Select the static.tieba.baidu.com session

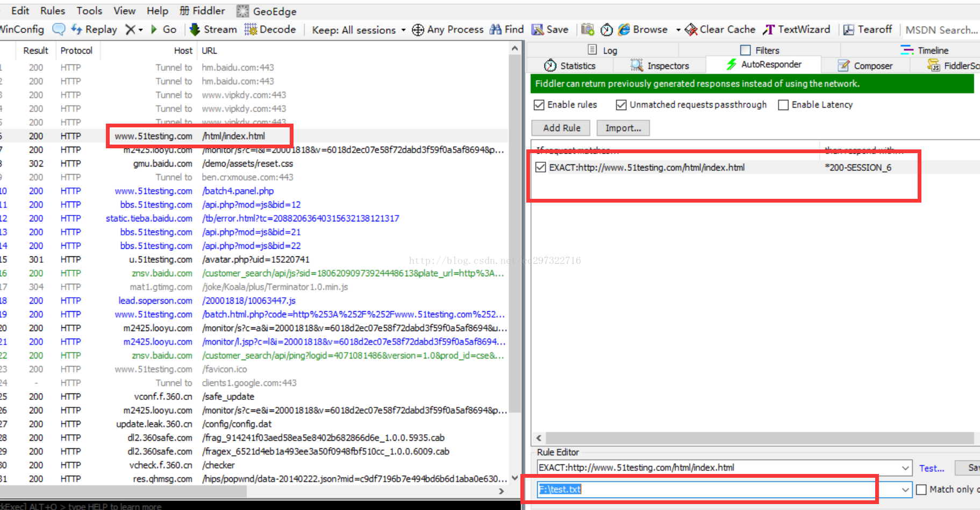point(254,218)
